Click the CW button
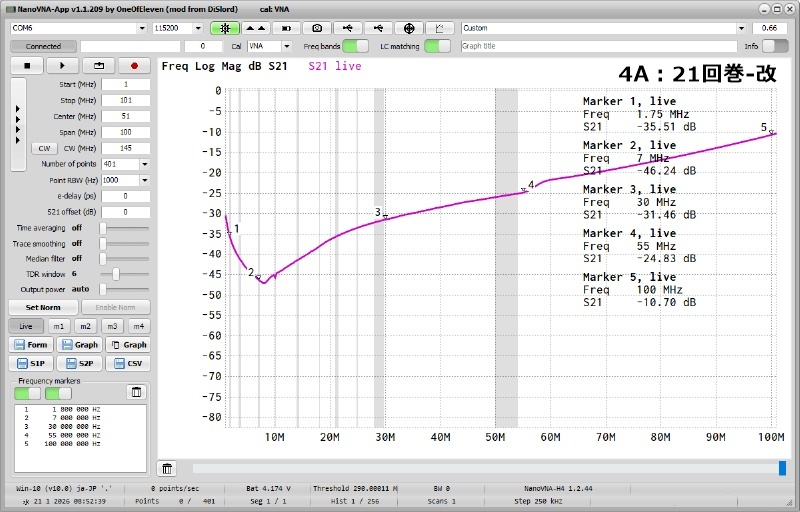Screen dimensions: 800x512 tap(44, 148)
